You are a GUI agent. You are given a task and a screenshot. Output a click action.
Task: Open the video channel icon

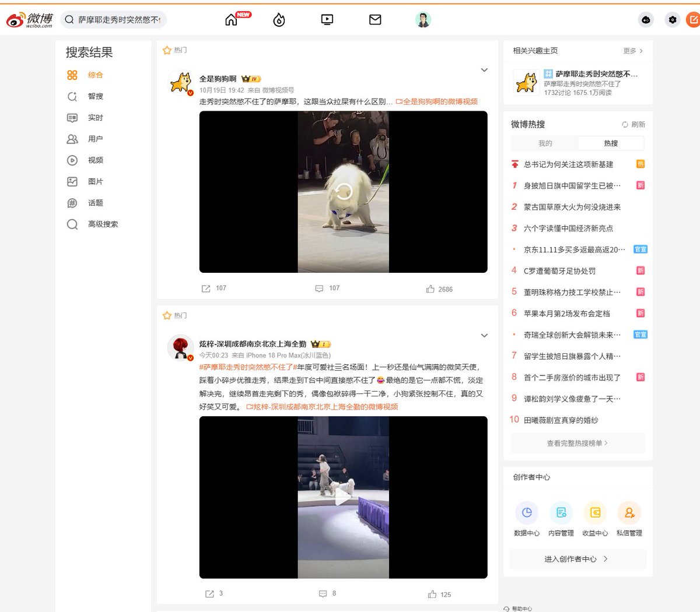coord(327,20)
